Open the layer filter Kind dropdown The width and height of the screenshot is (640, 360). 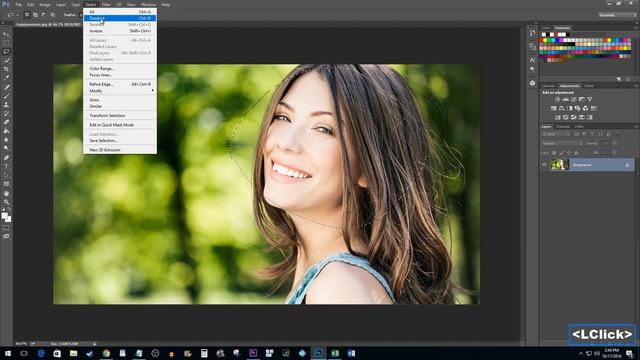(x=556, y=134)
